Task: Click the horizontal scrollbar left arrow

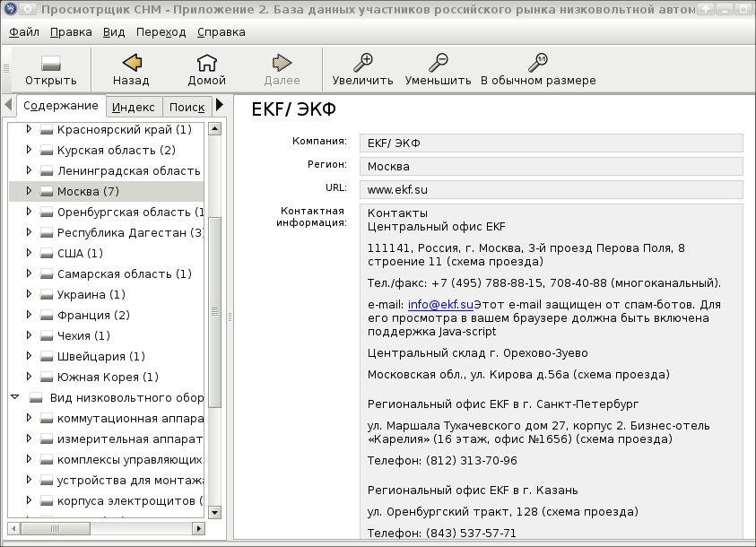Action: 14,529
